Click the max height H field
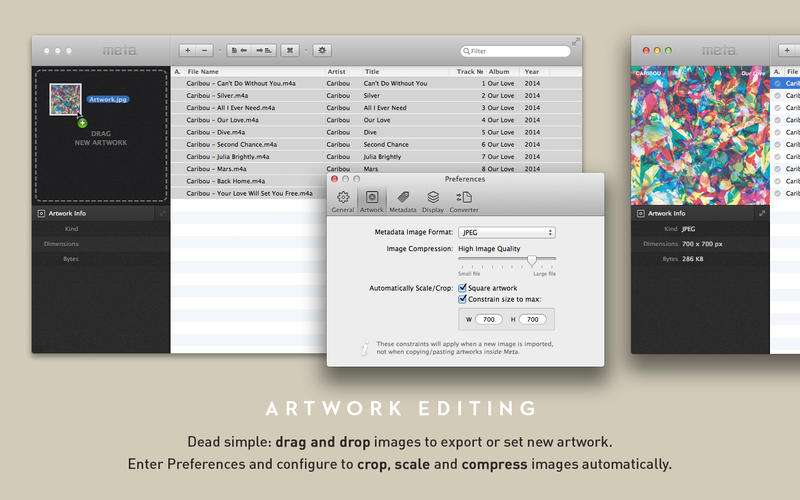Image resolution: width=800 pixels, height=500 pixels. (533, 320)
